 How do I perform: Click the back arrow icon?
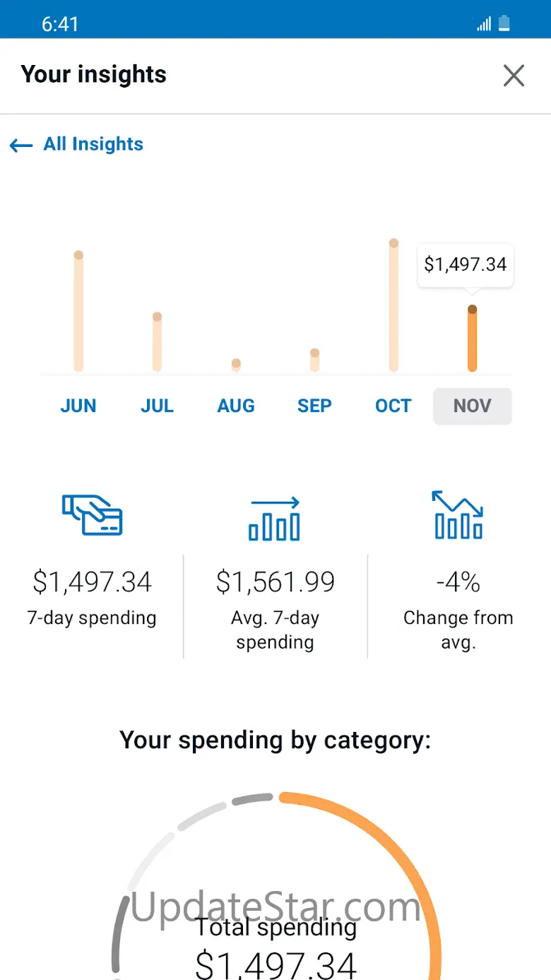21,146
